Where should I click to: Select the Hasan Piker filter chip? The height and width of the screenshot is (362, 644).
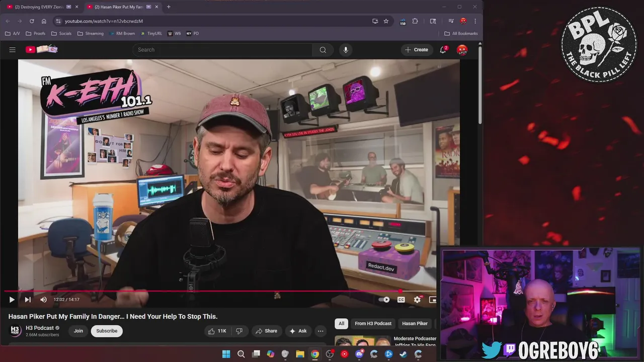tap(415, 323)
